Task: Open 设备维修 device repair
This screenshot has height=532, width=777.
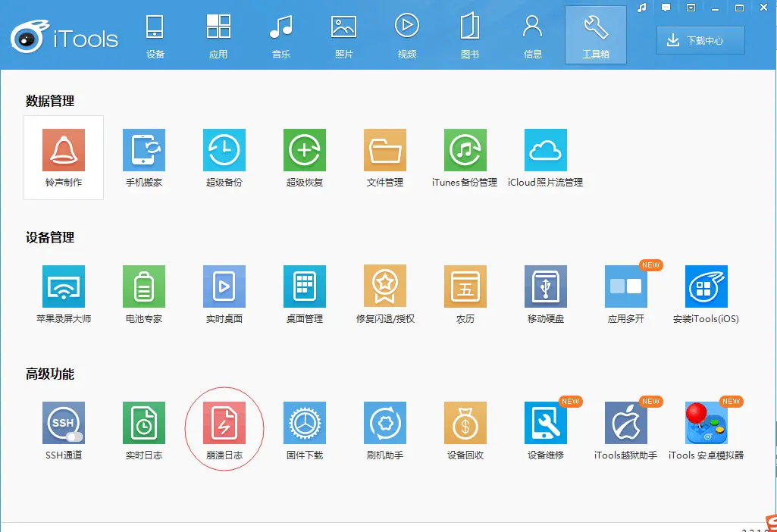Action: [x=545, y=430]
